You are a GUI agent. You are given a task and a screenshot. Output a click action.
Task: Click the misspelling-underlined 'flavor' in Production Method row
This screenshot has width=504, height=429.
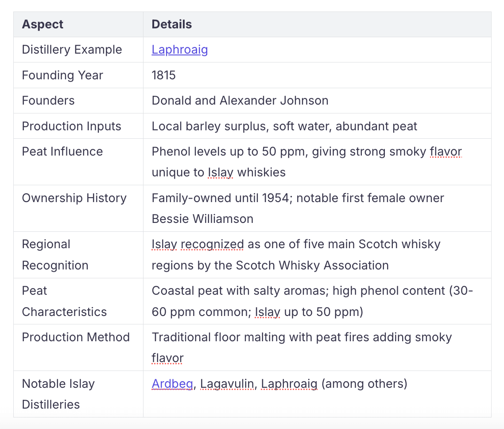[167, 358]
